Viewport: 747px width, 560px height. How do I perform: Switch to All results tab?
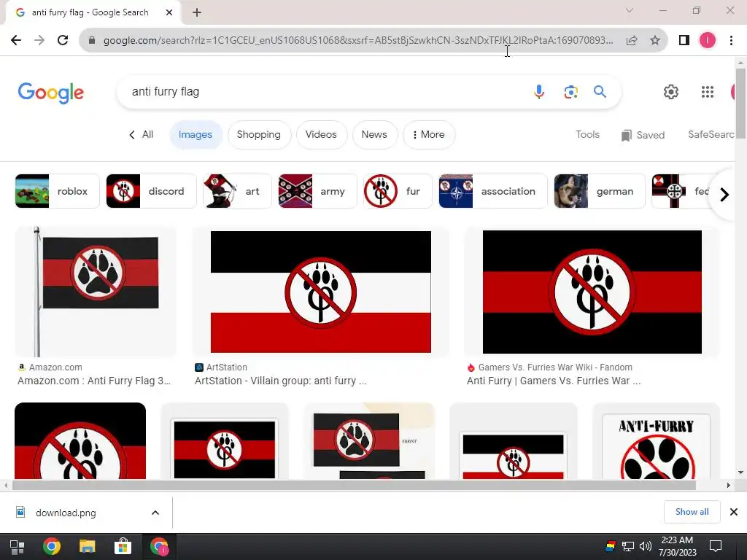pyautogui.click(x=147, y=135)
